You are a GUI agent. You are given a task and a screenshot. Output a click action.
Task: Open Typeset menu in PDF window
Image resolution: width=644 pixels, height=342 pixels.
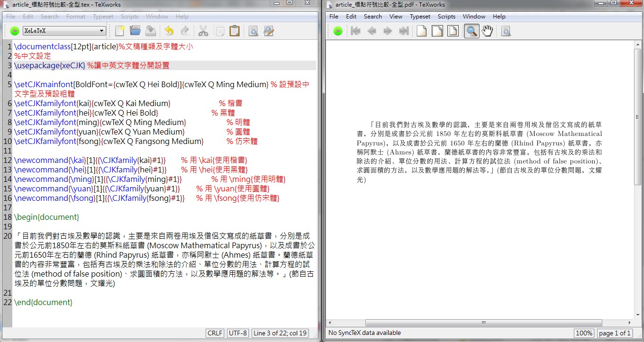pos(420,16)
